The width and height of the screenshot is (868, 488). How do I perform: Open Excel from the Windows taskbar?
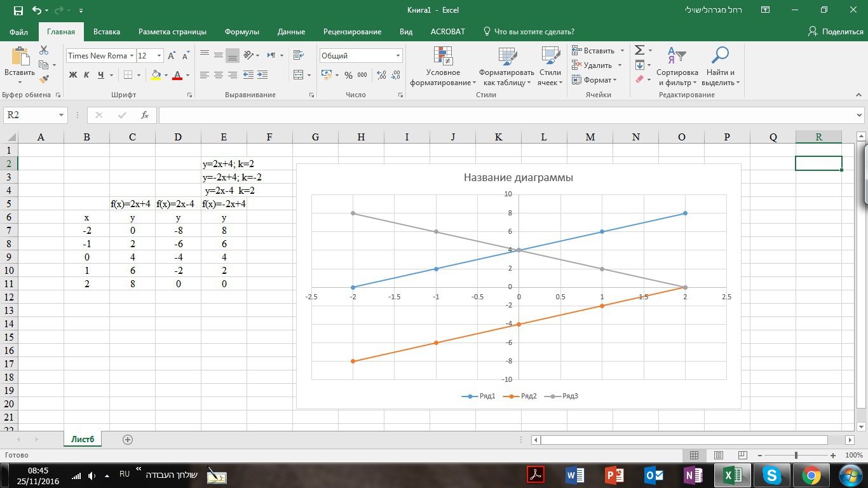click(732, 475)
